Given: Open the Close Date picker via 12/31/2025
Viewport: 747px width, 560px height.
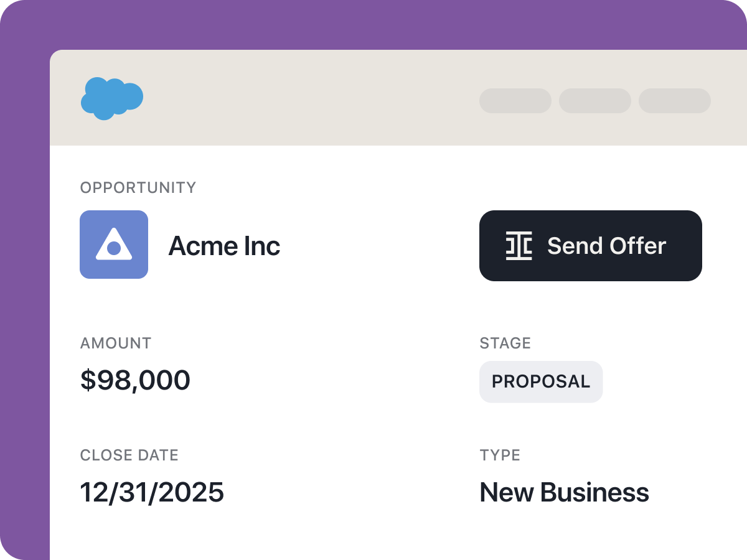Looking at the screenshot, I should pyautogui.click(x=152, y=492).
